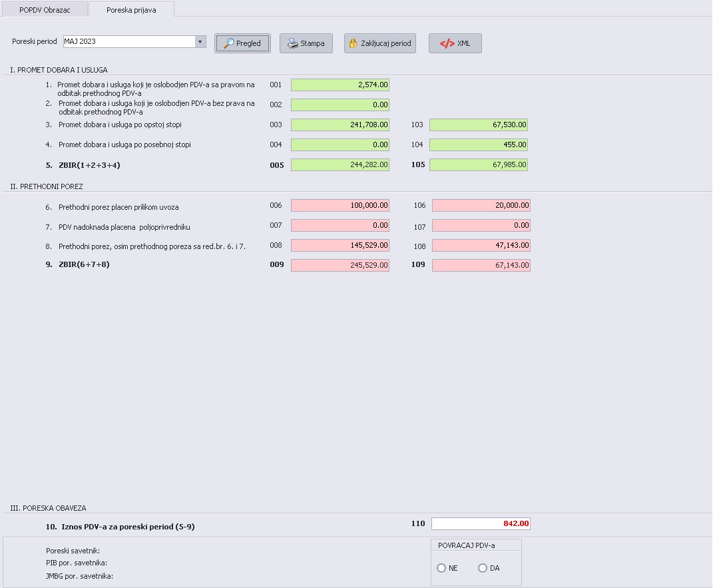The width and height of the screenshot is (713, 588).
Task: Click 'Prethodni porez placen prilikom uvoza' label
Action: pos(119,207)
